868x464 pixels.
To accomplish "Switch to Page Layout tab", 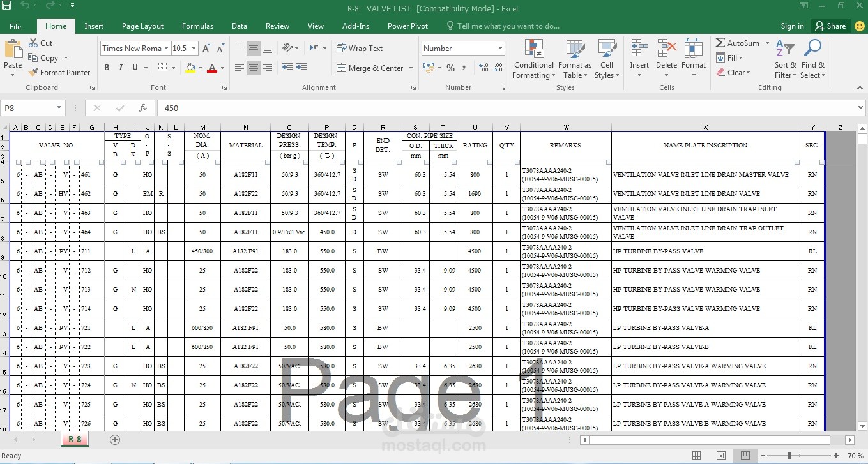I will [x=142, y=26].
